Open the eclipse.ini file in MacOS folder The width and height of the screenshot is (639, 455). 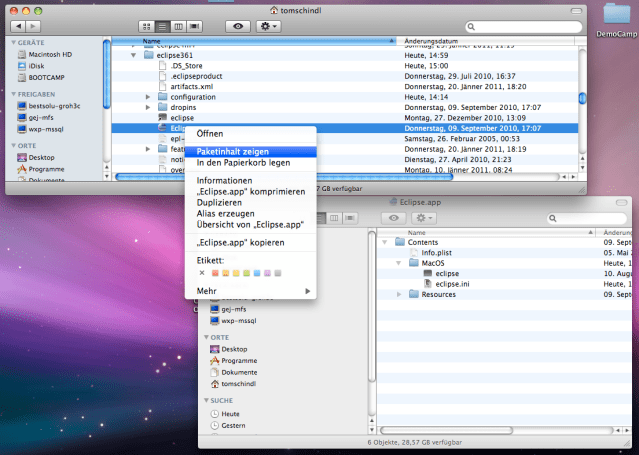[x=452, y=283]
